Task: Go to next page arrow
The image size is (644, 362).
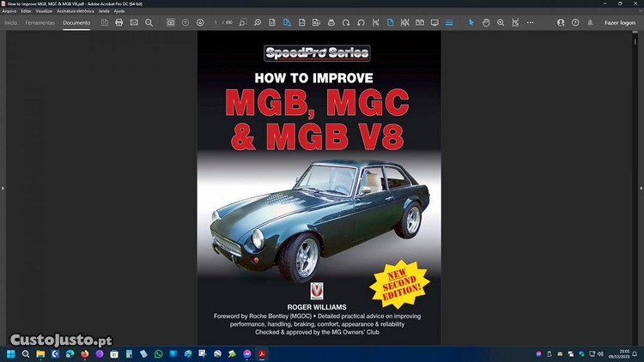Action: [200, 22]
